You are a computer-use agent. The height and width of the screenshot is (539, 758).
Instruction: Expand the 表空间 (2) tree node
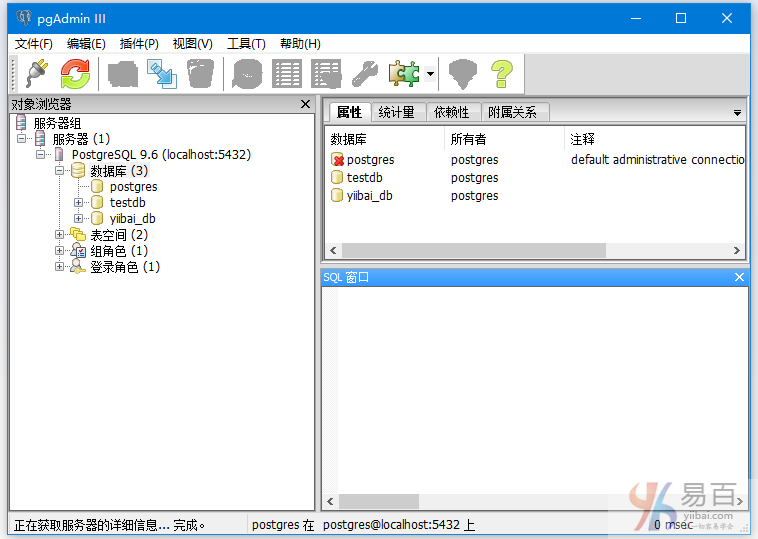pyautogui.click(x=60, y=235)
